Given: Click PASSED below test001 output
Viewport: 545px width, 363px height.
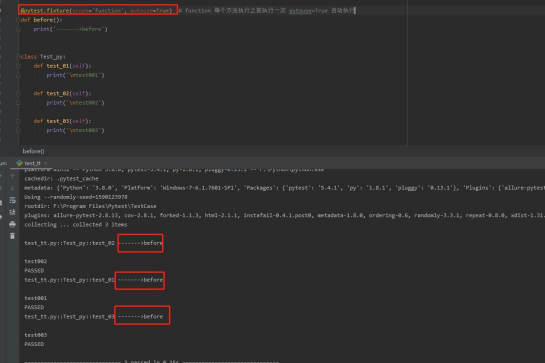Looking at the screenshot, I should point(34,307).
